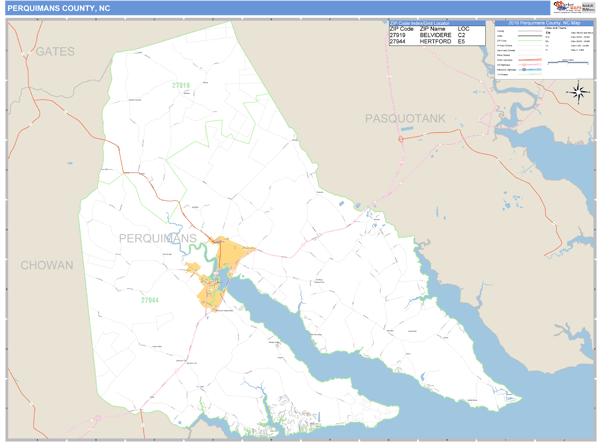Click the compass rose north indicator
The height and width of the screenshot is (442, 600).
[578, 92]
